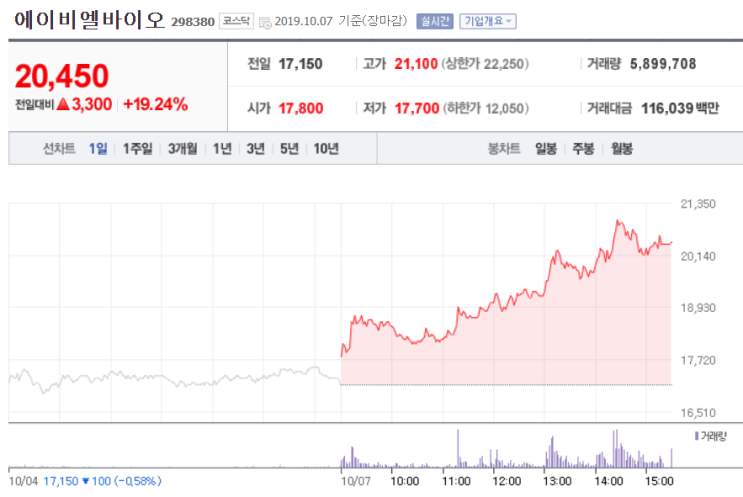
Task: Click the +19.24% percentage change
Action: point(155,104)
